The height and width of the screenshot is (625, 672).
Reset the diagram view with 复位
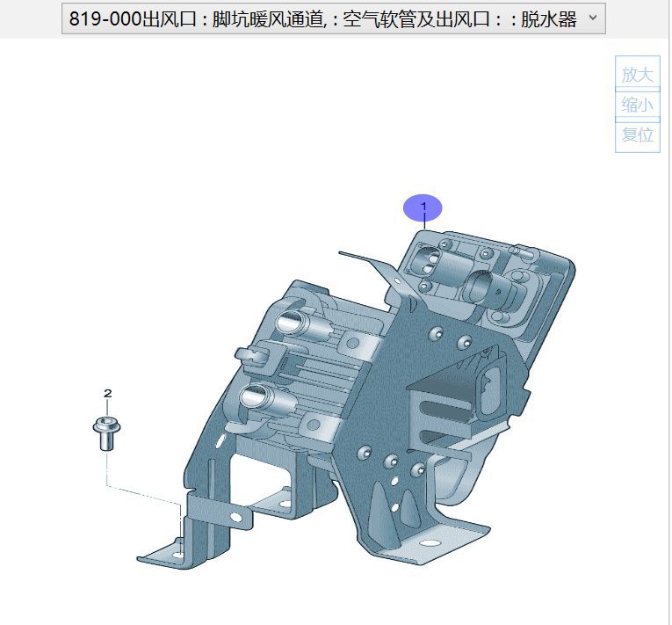(x=637, y=135)
